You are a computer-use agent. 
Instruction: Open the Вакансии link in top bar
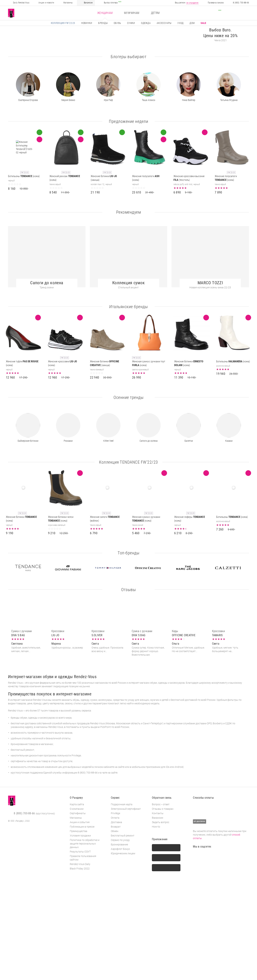point(88,3)
